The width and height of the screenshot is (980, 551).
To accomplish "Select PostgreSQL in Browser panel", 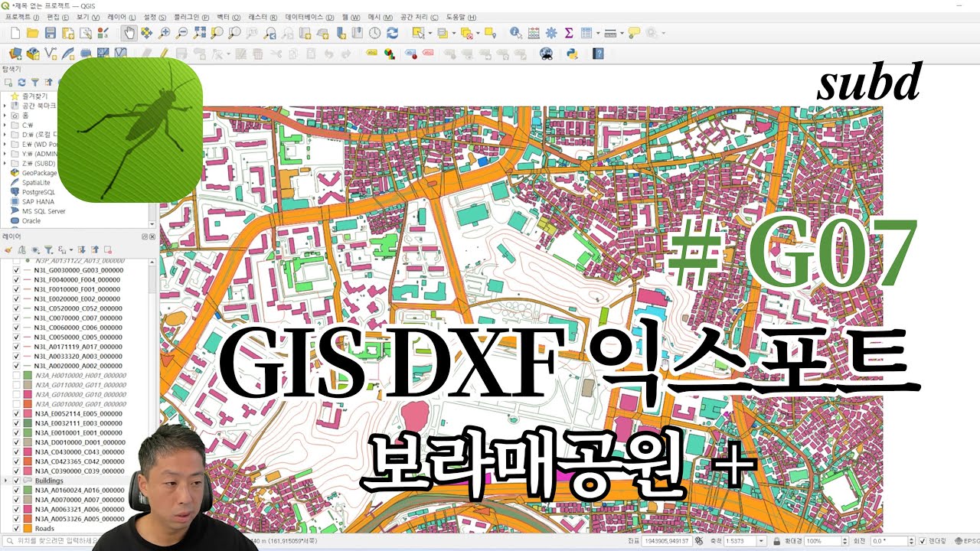I will (38, 192).
